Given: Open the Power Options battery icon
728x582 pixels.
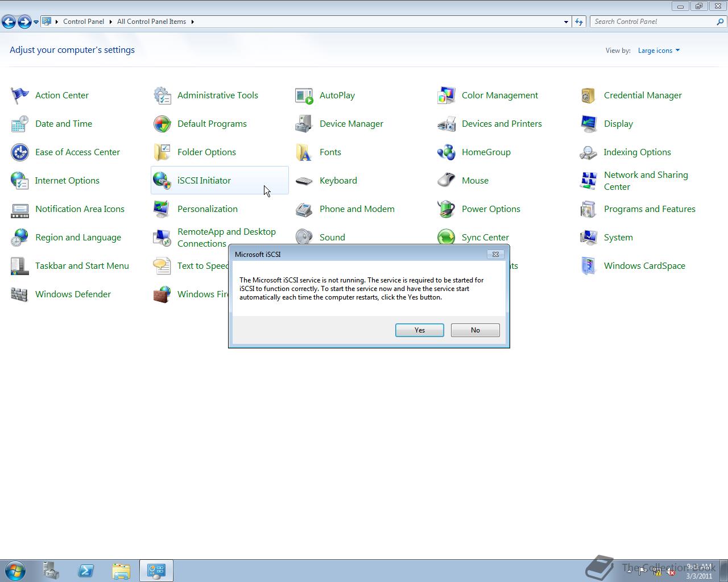Looking at the screenshot, I should click(446, 209).
